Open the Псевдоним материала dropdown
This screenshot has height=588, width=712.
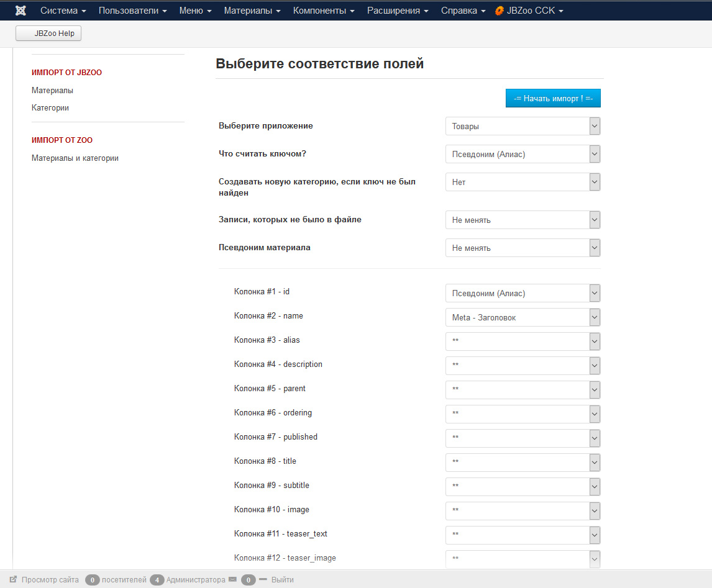pos(523,248)
